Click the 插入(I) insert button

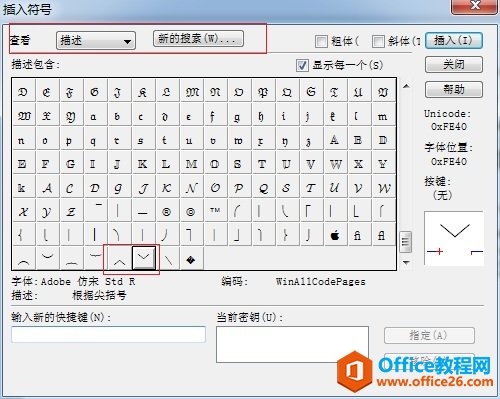click(x=454, y=41)
